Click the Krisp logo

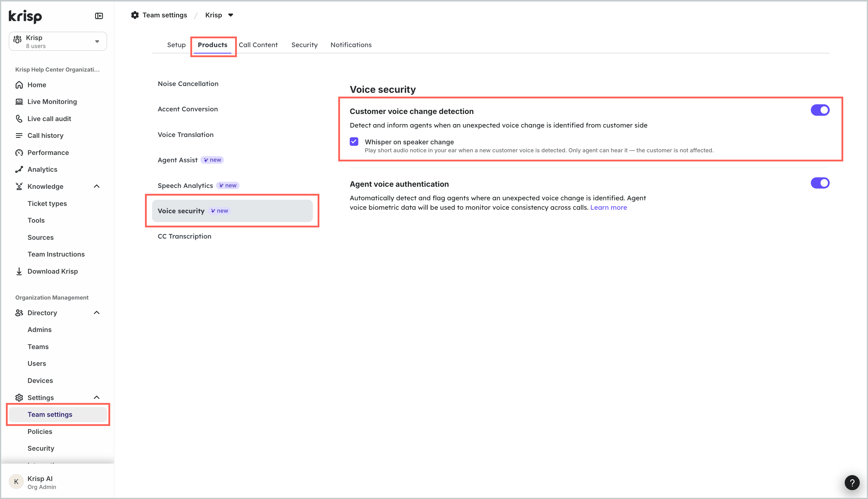[x=25, y=16]
